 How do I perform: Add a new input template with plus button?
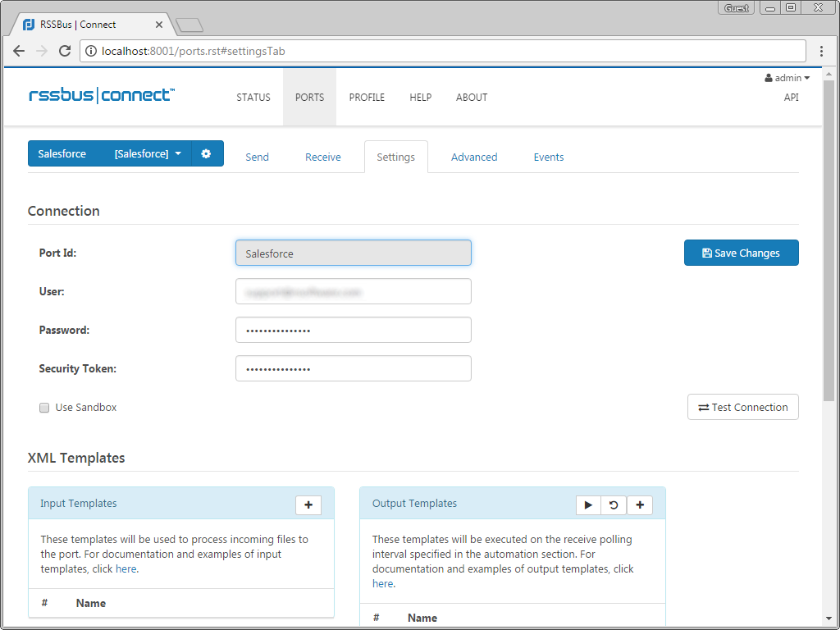[308, 504]
